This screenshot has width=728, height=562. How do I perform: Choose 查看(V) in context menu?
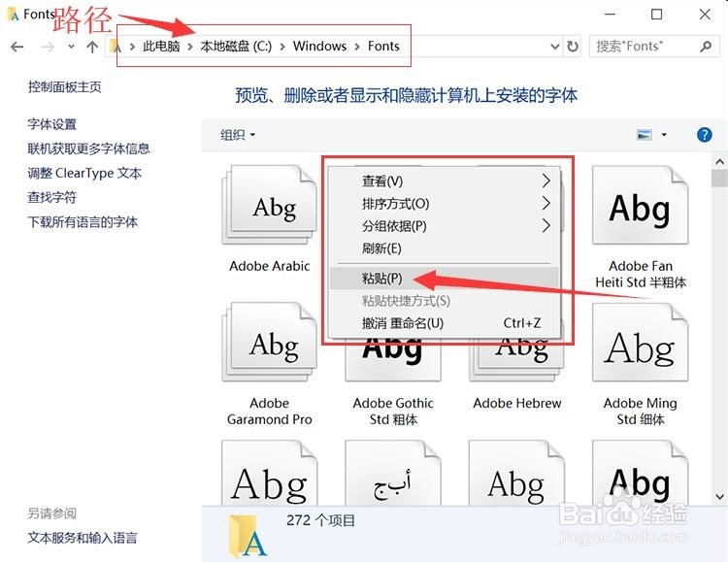[445, 181]
